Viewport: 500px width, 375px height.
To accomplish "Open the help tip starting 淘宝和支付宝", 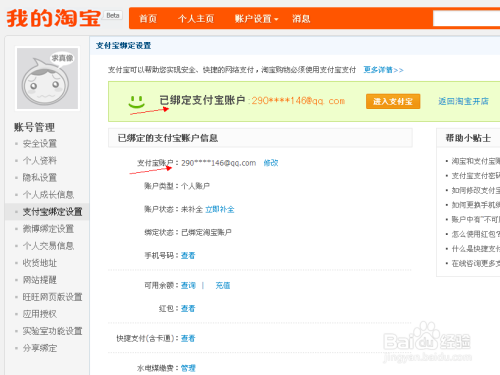I will click(x=476, y=161).
